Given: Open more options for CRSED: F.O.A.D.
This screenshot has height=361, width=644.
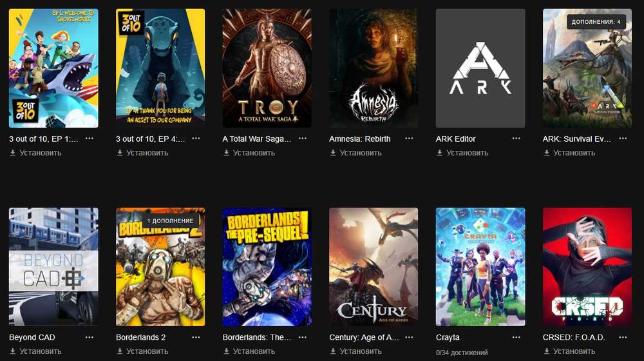Looking at the screenshot, I should [623, 337].
